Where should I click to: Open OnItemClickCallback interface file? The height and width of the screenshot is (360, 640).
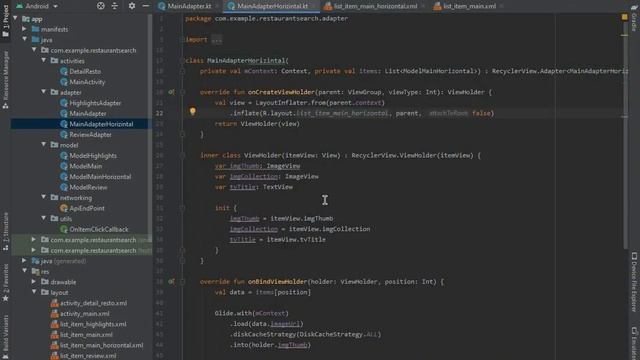[x=98, y=229]
